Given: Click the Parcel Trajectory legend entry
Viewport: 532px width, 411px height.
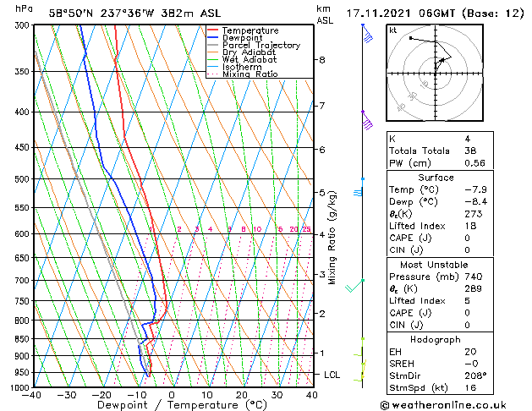Looking at the screenshot, I should click(261, 45).
